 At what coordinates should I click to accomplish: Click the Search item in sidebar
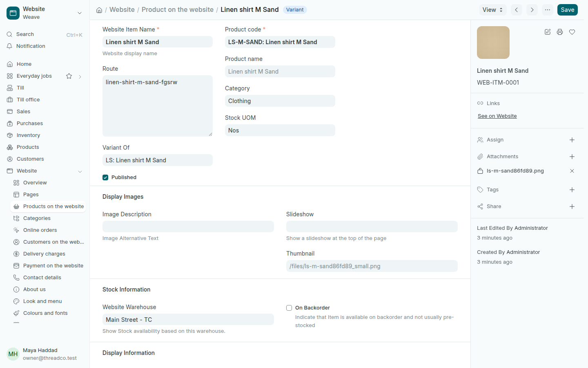(x=45, y=34)
